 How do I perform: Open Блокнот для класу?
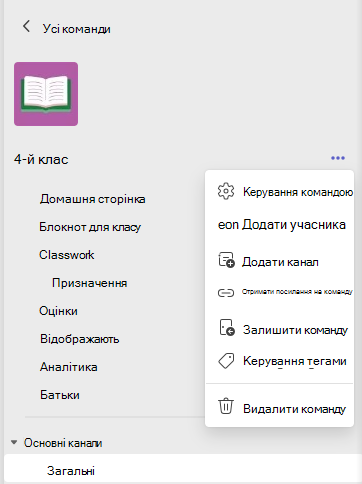tap(90, 227)
